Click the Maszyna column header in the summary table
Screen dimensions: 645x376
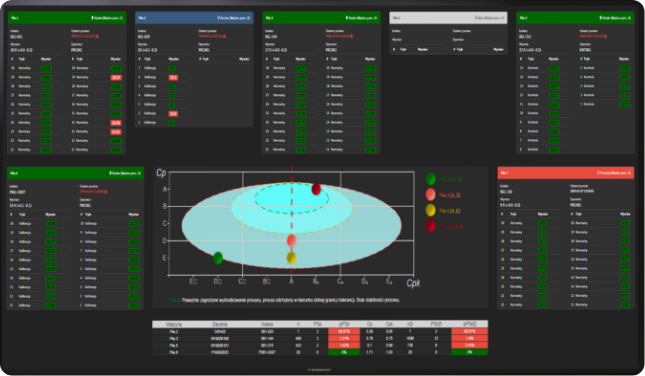[174, 324]
